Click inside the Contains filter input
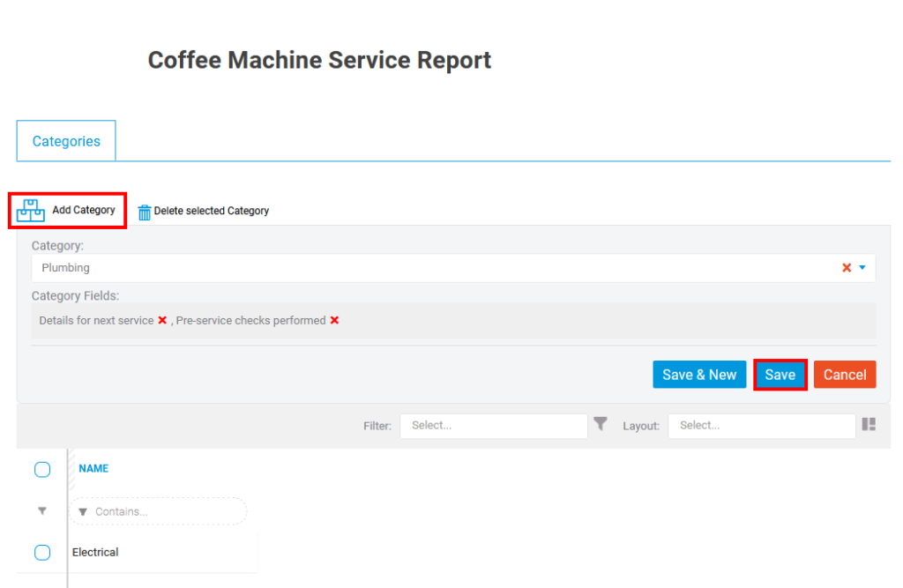The height and width of the screenshot is (588, 903). [159, 511]
